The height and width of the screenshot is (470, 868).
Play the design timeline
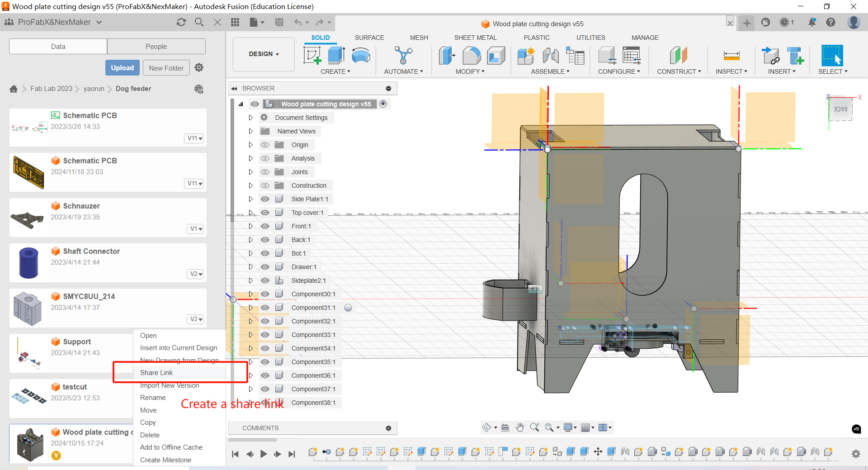click(264, 454)
